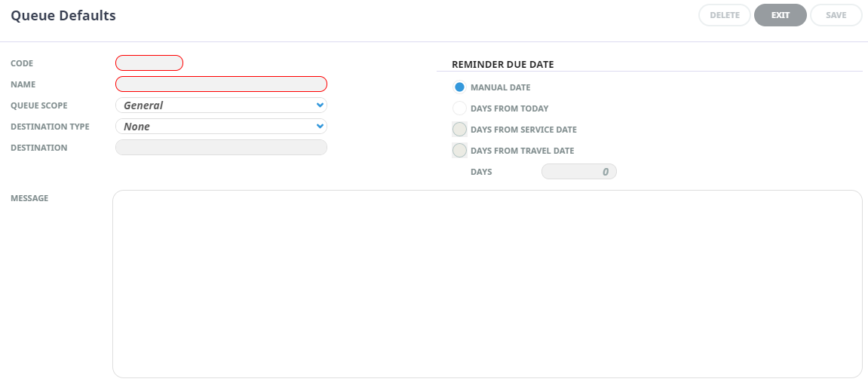Focus the Code input field
The height and width of the screenshot is (385, 868).
coord(149,63)
